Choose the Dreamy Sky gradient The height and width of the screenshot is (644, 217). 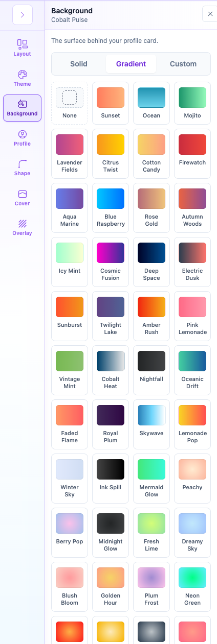[x=192, y=533]
